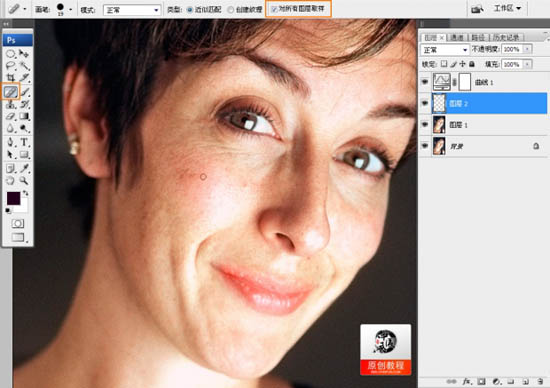Viewport: 550px width, 388px height.
Task: Swap foreground and background colors
Action: [x=26, y=193]
